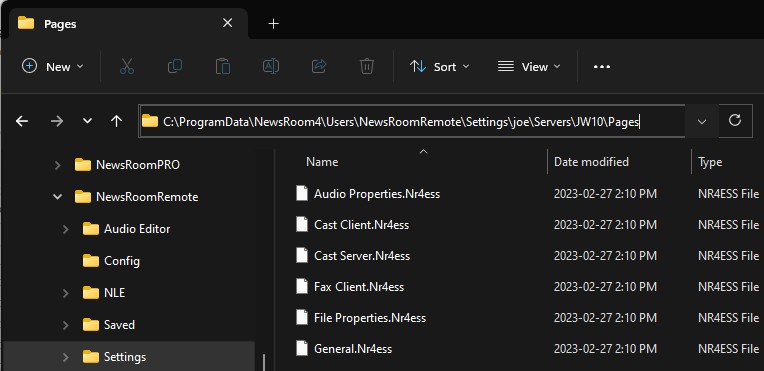
Task: Click the folder icon in address bar
Action: 150,121
